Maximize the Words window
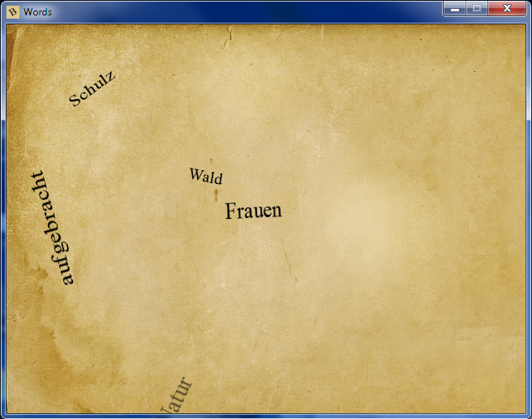Viewport: 532px width, 419px height. pyautogui.click(x=477, y=9)
